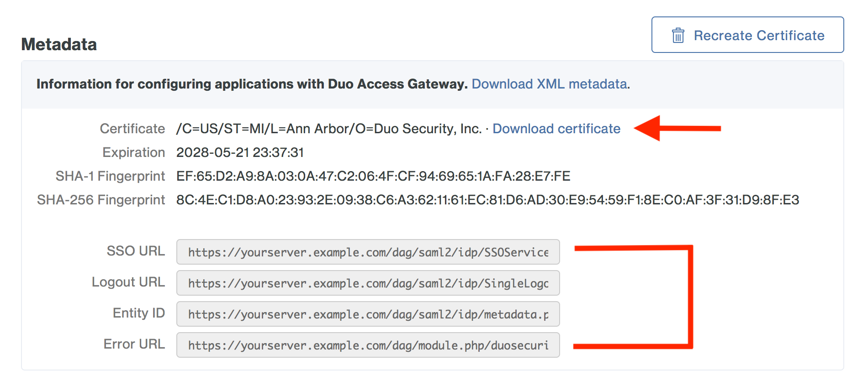The width and height of the screenshot is (868, 386).
Task: Click the bold Duo Access Gateway information text
Action: pyautogui.click(x=252, y=84)
